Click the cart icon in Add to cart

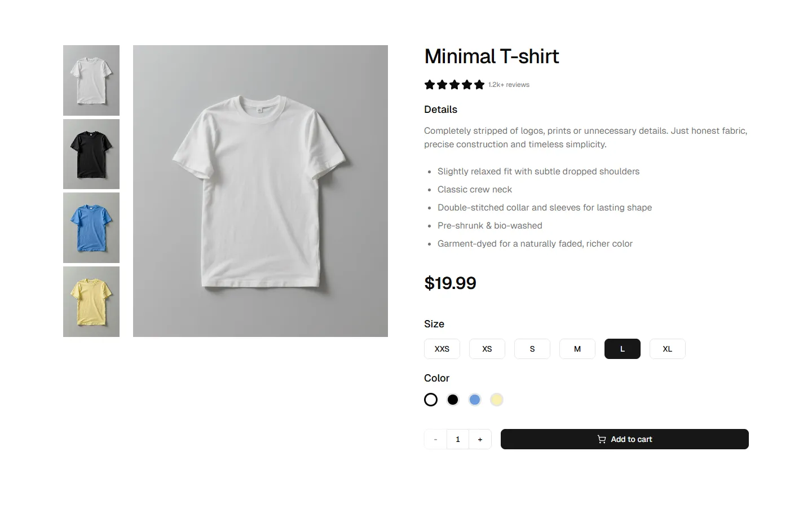point(601,439)
